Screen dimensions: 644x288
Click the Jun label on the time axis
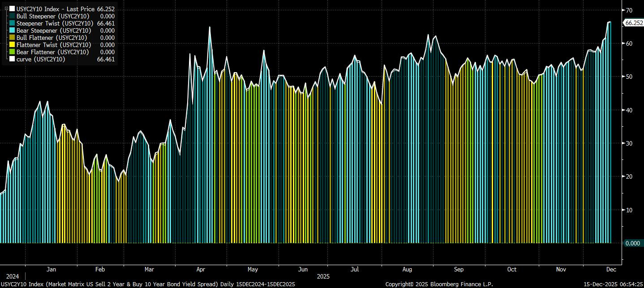pyautogui.click(x=303, y=270)
